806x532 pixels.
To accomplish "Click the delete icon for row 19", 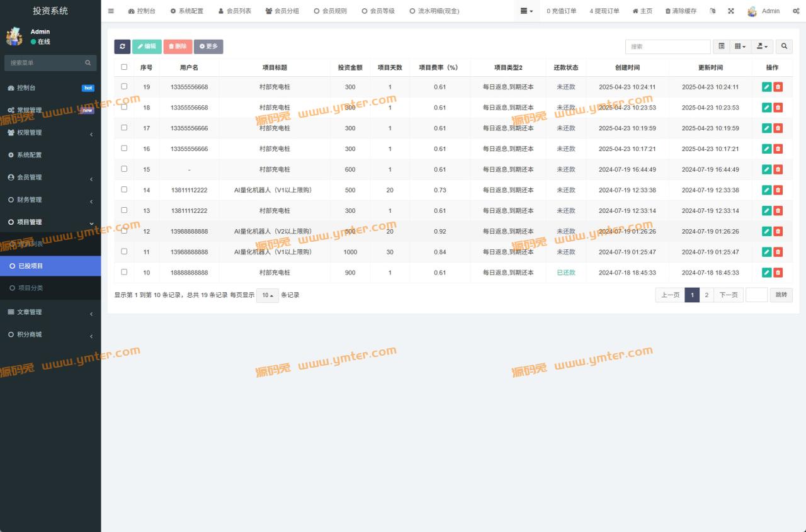I will 778,87.
